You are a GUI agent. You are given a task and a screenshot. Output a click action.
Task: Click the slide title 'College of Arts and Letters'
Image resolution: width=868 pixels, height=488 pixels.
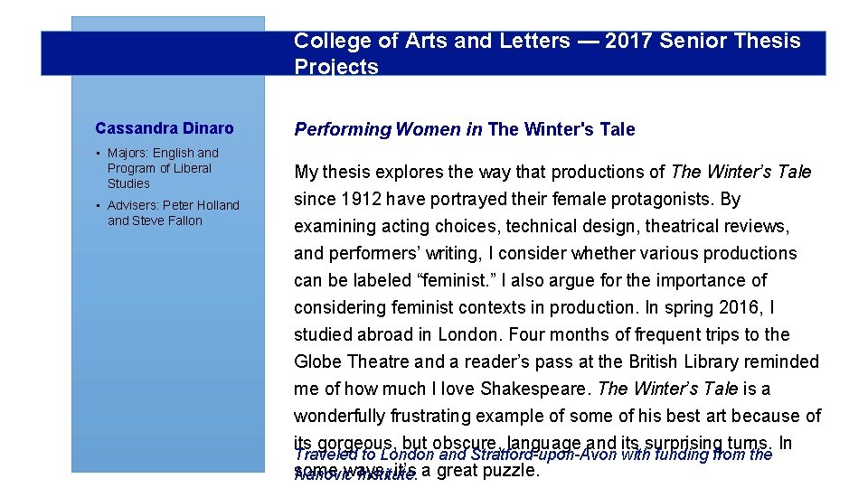tap(431, 41)
